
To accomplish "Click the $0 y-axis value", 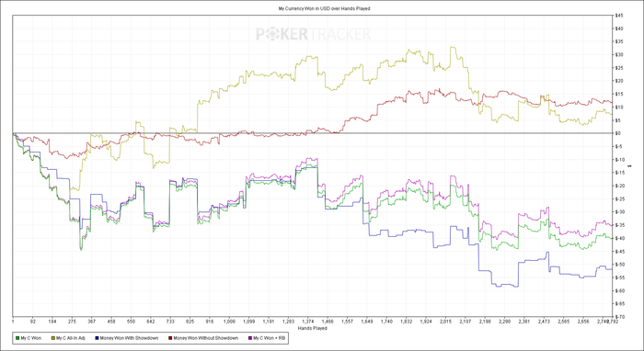I will (x=617, y=133).
